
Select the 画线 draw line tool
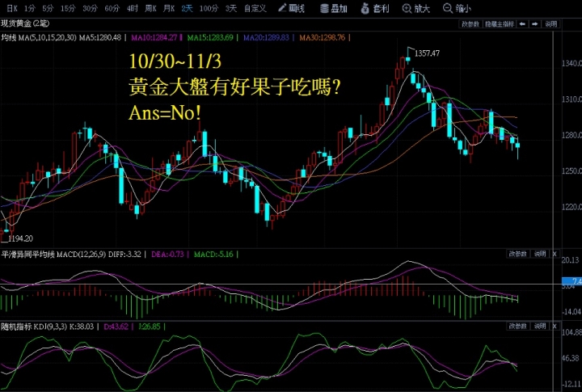291,8
